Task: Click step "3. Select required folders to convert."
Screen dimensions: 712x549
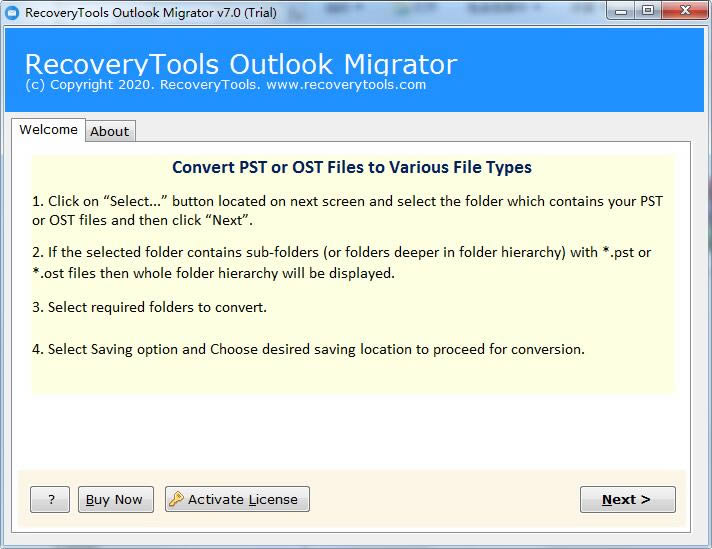Action: click(149, 307)
